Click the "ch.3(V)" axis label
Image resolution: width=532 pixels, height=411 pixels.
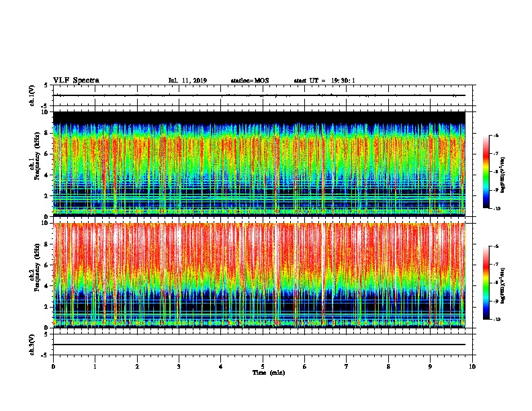pyautogui.click(x=32, y=345)
